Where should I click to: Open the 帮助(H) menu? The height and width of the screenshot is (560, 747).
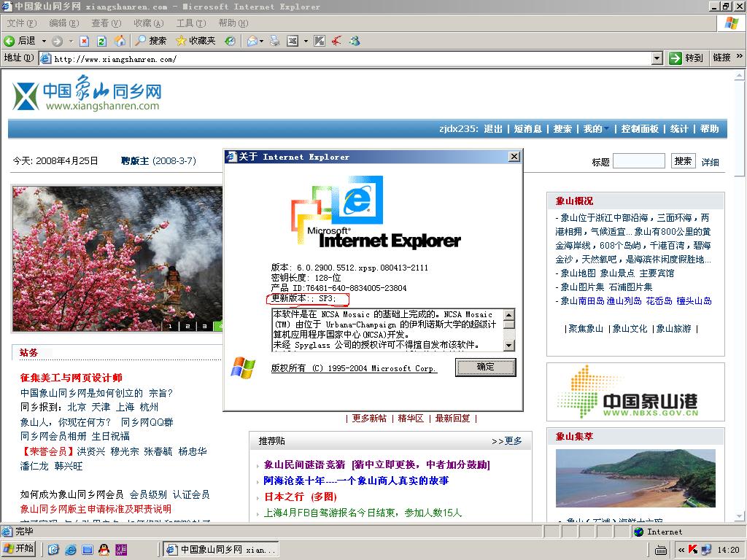(233, 23)
